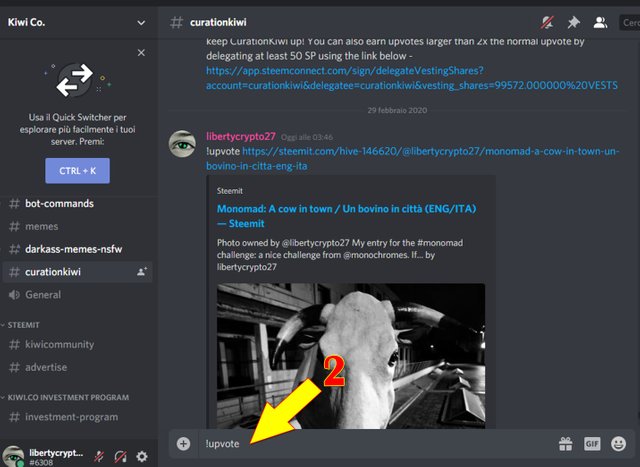The image size is (640, 467).
Task: Click the search field in header
Action: point(629,22)
